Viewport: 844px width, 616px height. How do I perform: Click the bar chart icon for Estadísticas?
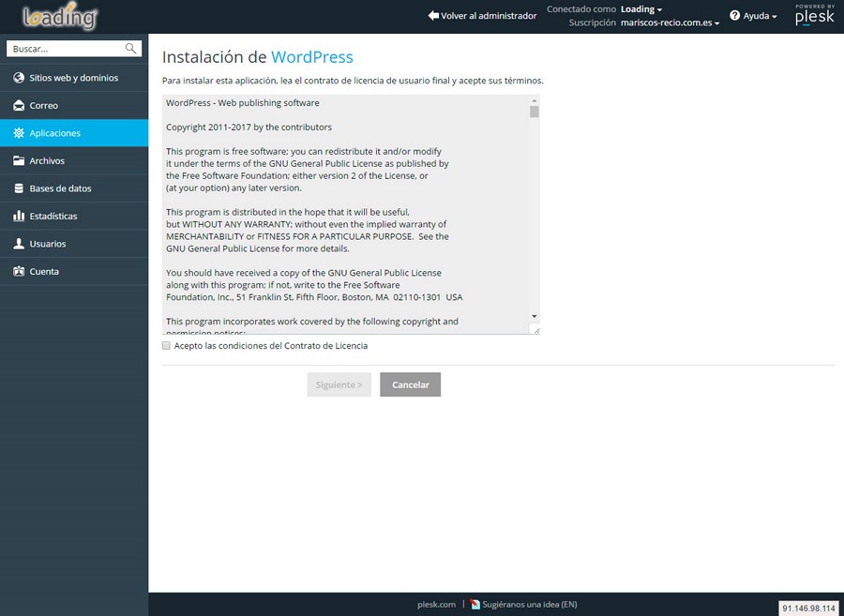point(19,216)
